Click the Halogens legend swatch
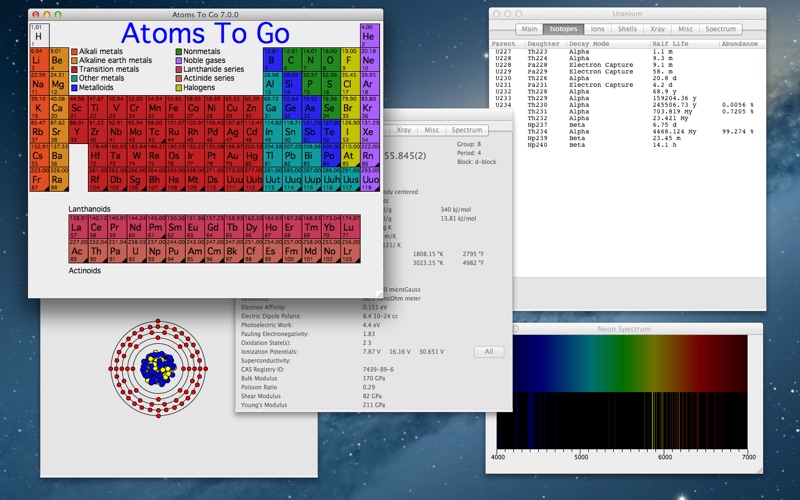800x500 pixels. click(179, 88)
